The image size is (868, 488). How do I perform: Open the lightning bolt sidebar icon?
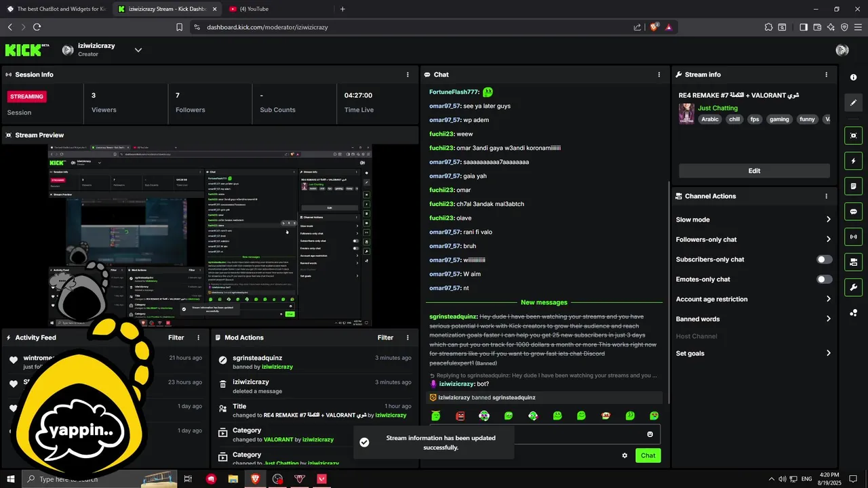pos(853,161)
